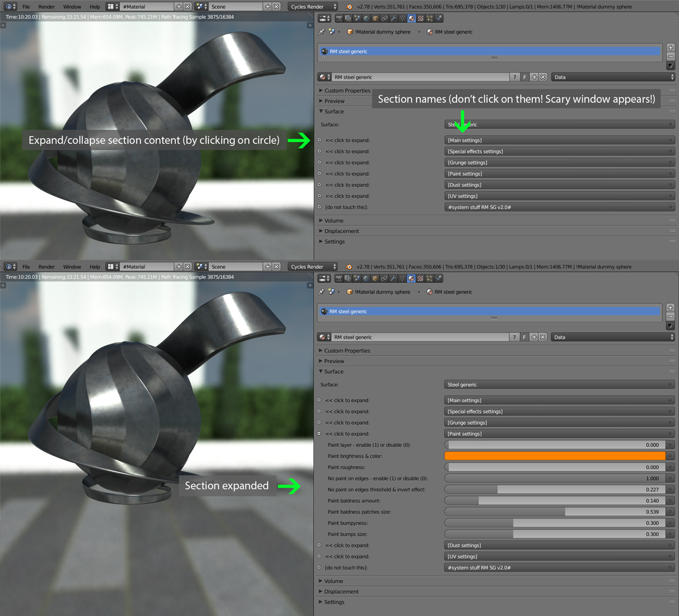Image resolution: width=679 pixels, height=616 pixels.
Task: Open the Physics tab in the top properties header
Action: click(438, 19)
